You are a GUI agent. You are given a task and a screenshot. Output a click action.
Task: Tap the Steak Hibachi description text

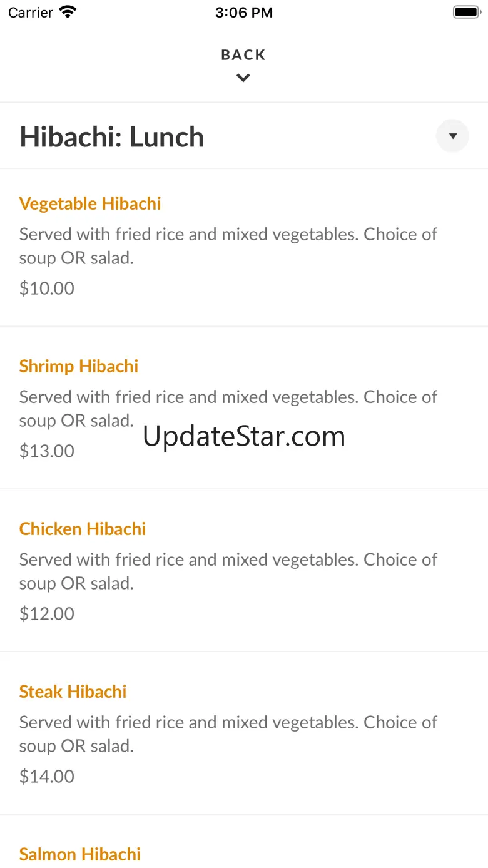(228, 734)
